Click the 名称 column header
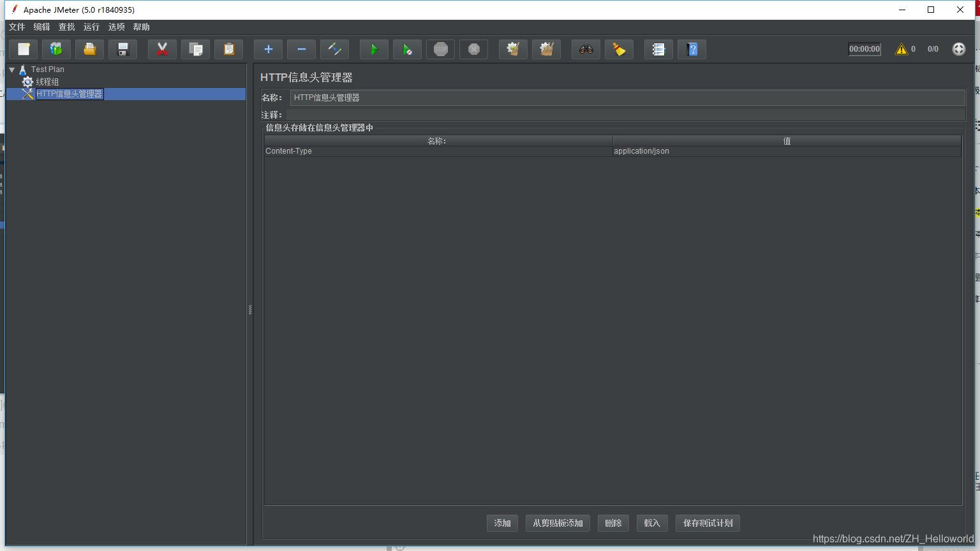The height and width of the screenshot is (551, 980). click(x=438, y=141)
